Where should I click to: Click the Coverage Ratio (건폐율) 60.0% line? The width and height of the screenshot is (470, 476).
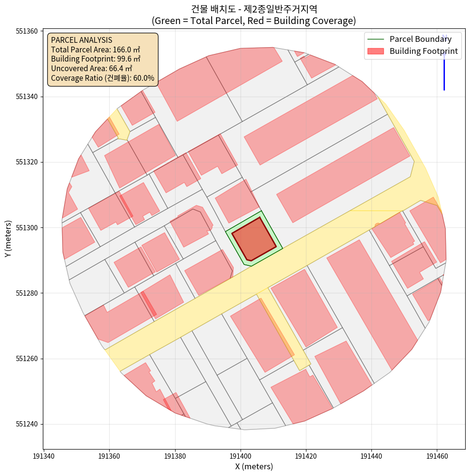click(x=102, y=78)
